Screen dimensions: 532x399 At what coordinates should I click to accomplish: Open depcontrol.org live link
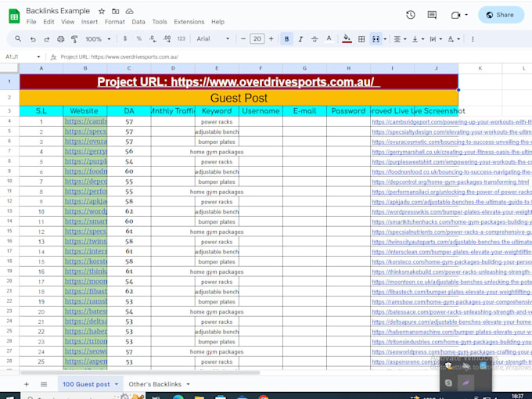[450, 182]
